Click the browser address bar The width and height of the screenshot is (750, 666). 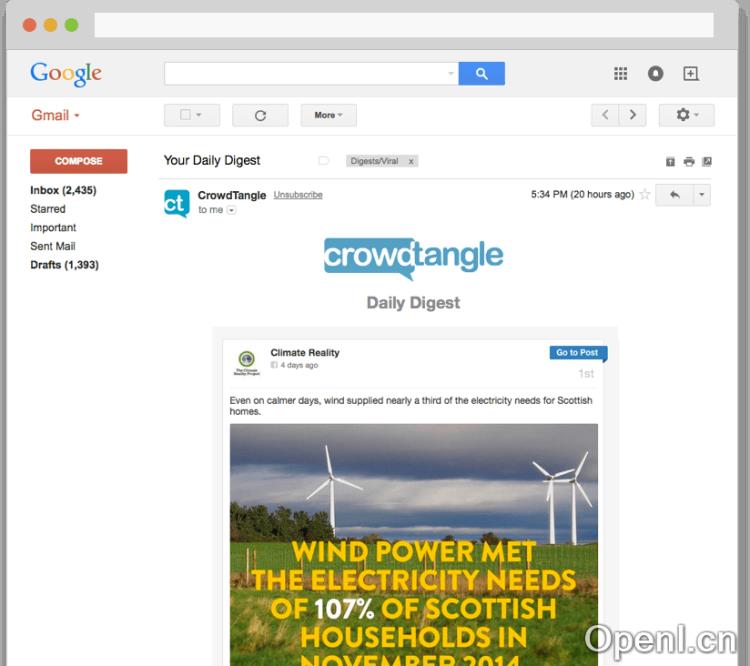(404, 25)
